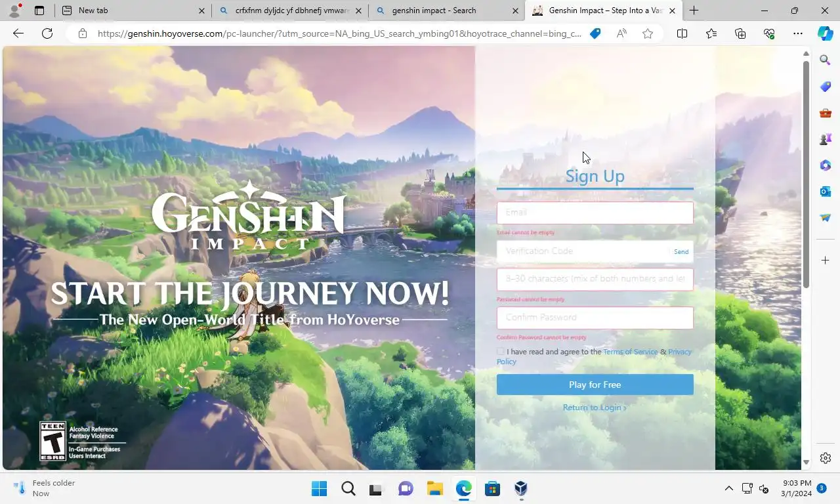Close the genshin impact - Search tab

515,10
